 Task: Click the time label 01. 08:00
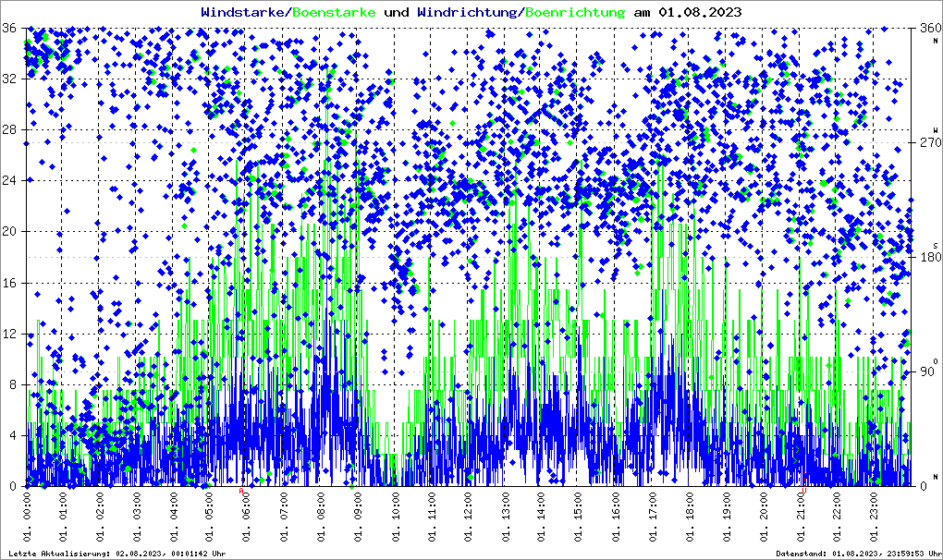(x=321, y=517)
